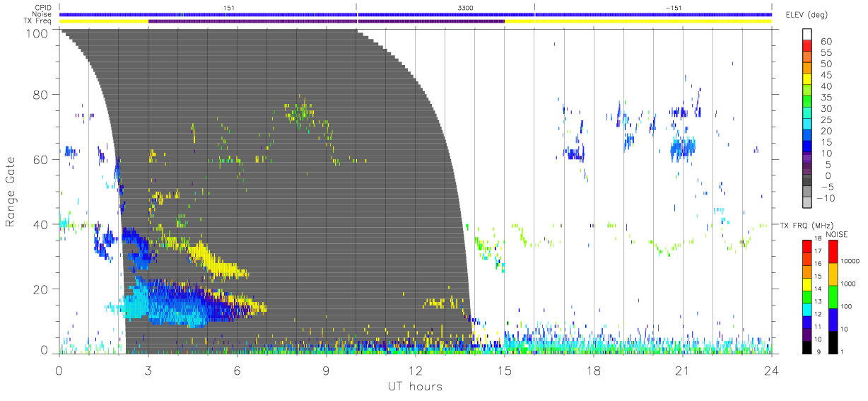The width and height of the screenshot is (868, 401).
Task: Select CPID value 3300 in header
Action: coord(466,8)
